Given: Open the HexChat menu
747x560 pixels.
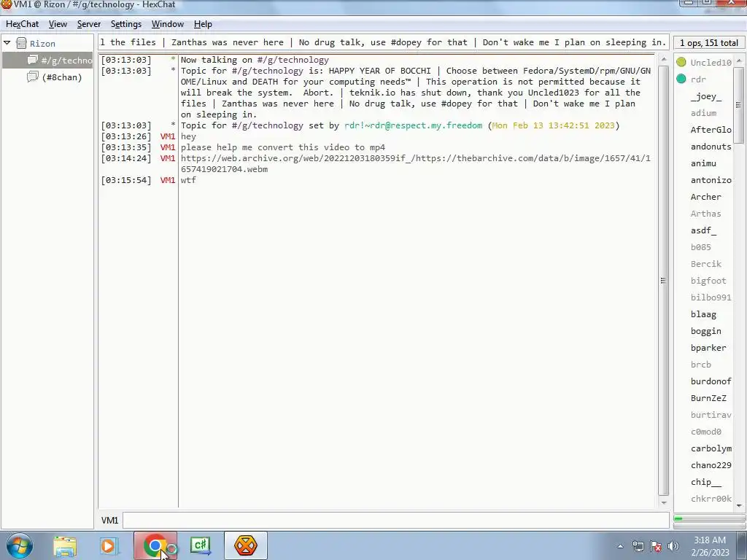Looking at the screenshot, I should point(22,24).
